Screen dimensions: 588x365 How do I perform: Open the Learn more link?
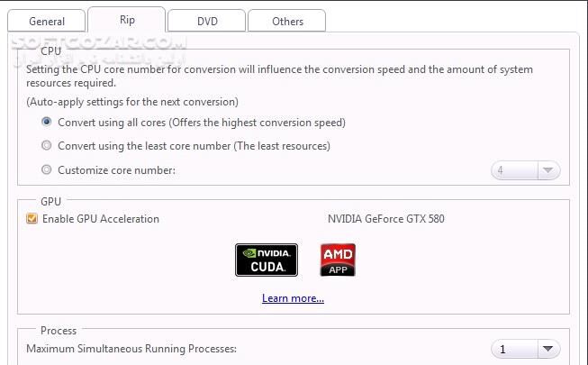293,298
